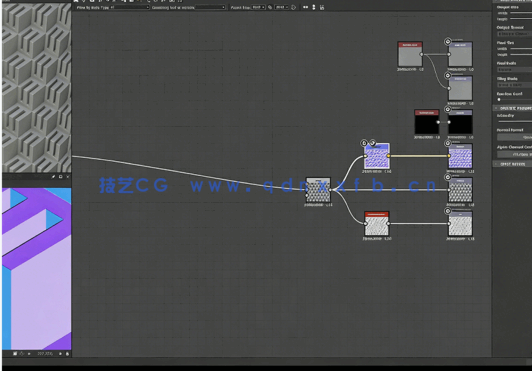Adjust Pixel Size width slider
The width and height of the screenshot is (532, 371).
pos(521,49)
